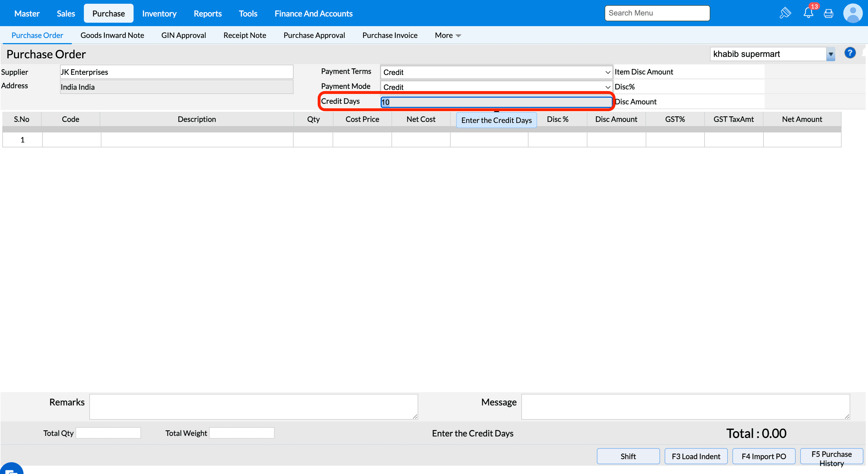Click the paint brush theme icon
868x474 pixels.
click(x=785, y=13)
